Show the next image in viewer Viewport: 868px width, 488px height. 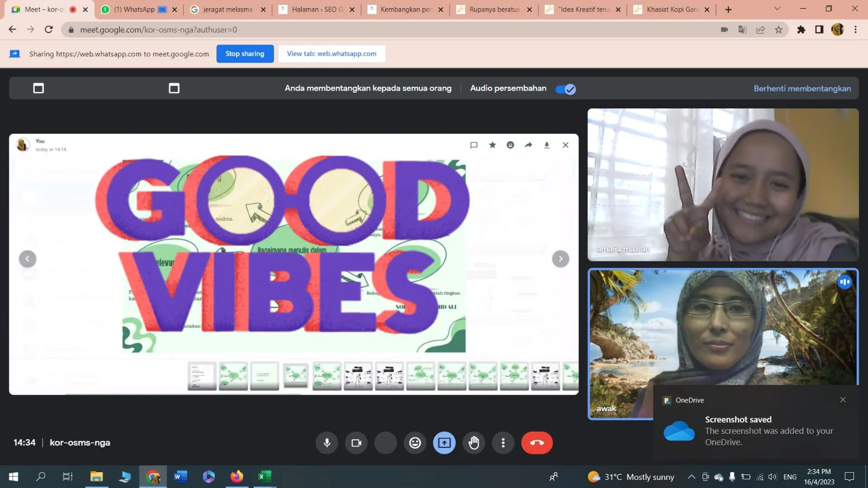point(560,259)
